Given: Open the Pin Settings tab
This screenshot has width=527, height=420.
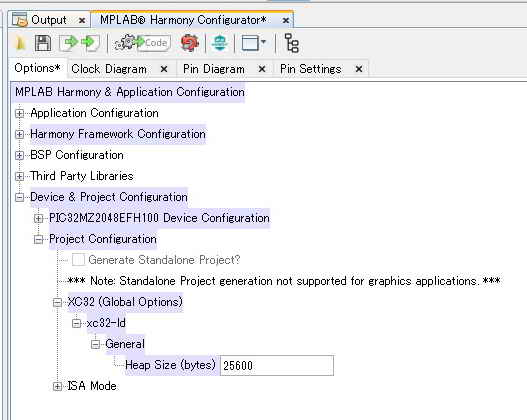Looking at the screenshot, I should point(311,69).
